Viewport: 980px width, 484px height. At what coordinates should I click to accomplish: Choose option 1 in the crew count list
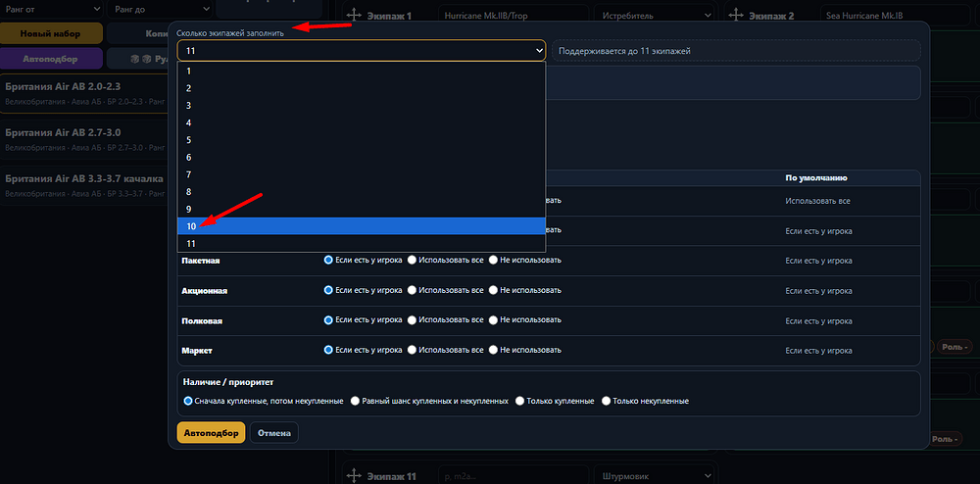coord(362,71)
